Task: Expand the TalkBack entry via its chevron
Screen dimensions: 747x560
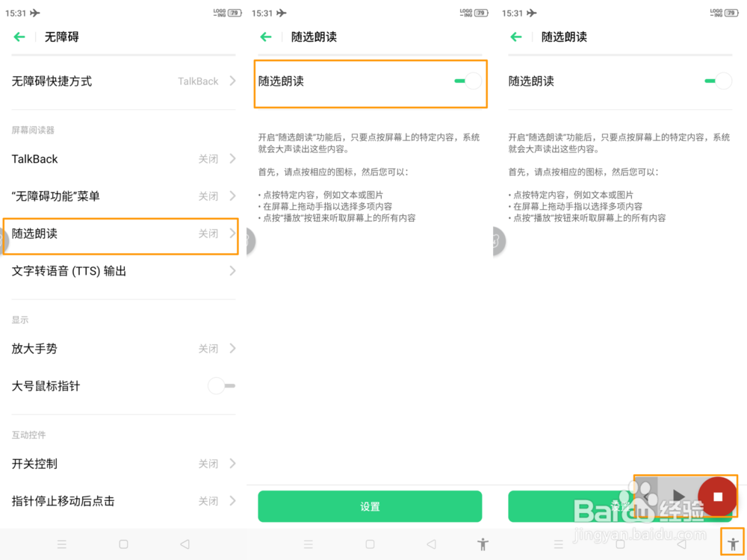Action: (x=232, y=158)
